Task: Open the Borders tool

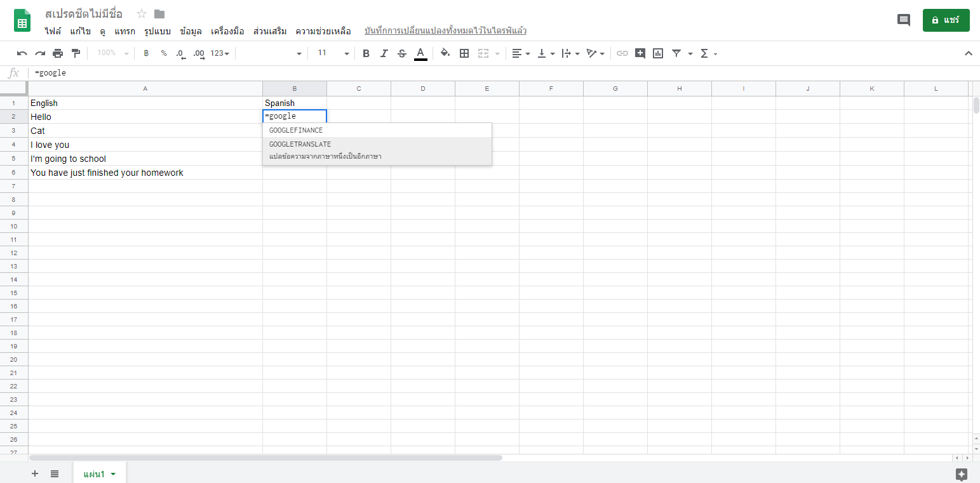Action: coord(464,53)
